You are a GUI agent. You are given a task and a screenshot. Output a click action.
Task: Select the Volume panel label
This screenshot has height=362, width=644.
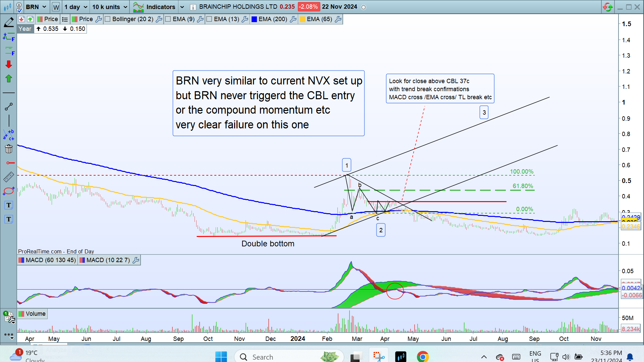coord(33,314)
